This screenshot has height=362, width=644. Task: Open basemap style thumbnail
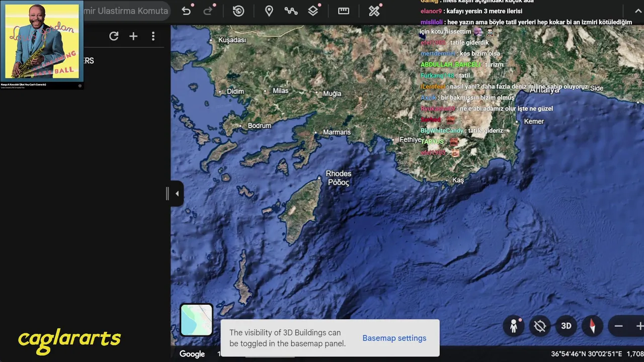click(196, 320)
